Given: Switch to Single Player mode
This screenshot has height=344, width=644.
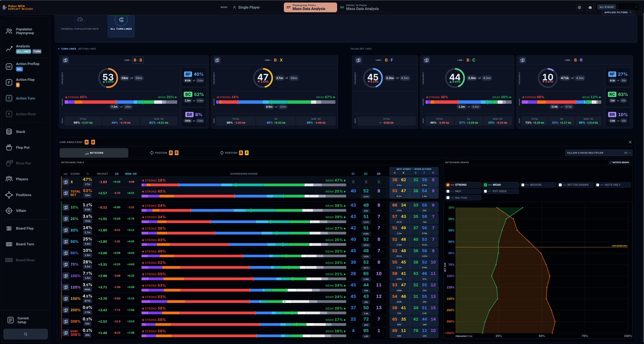Looking at the screenshot, I should (246, 7).
